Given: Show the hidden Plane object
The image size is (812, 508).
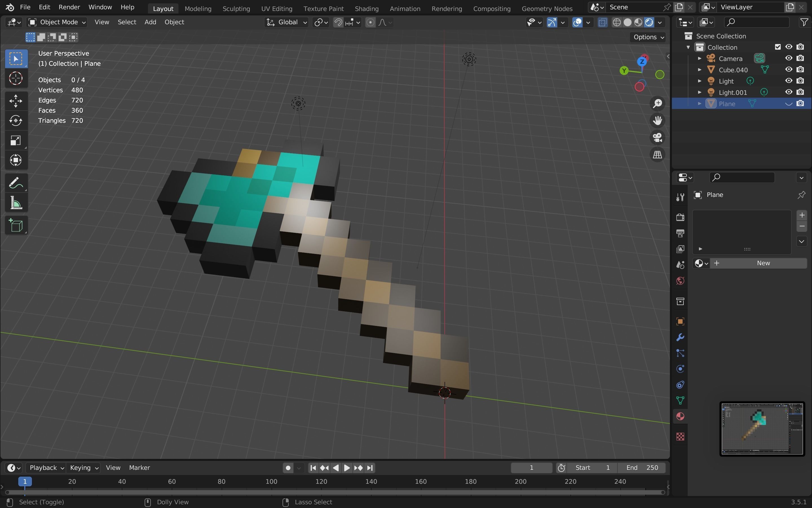Looking at the screenshot, I should tap(789, 104).
